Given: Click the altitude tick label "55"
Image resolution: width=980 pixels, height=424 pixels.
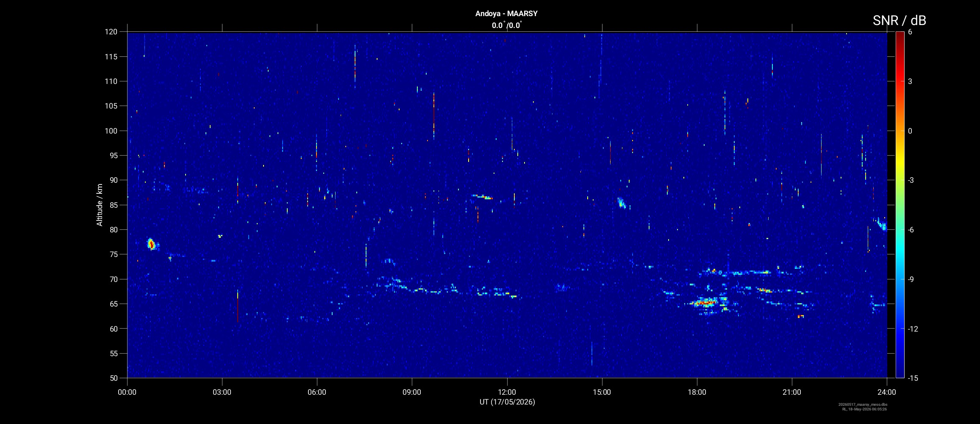Looking at the screenshot, I should [x=113, y=354].
